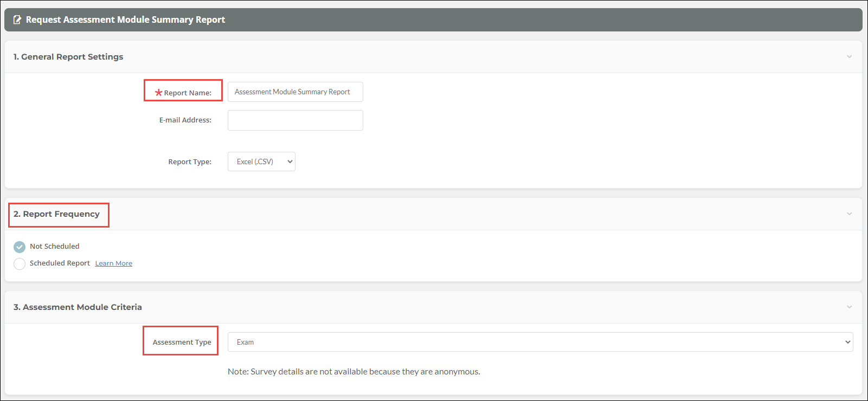Click into the Report Name input field
868x401 pixels.
point(295,92)
